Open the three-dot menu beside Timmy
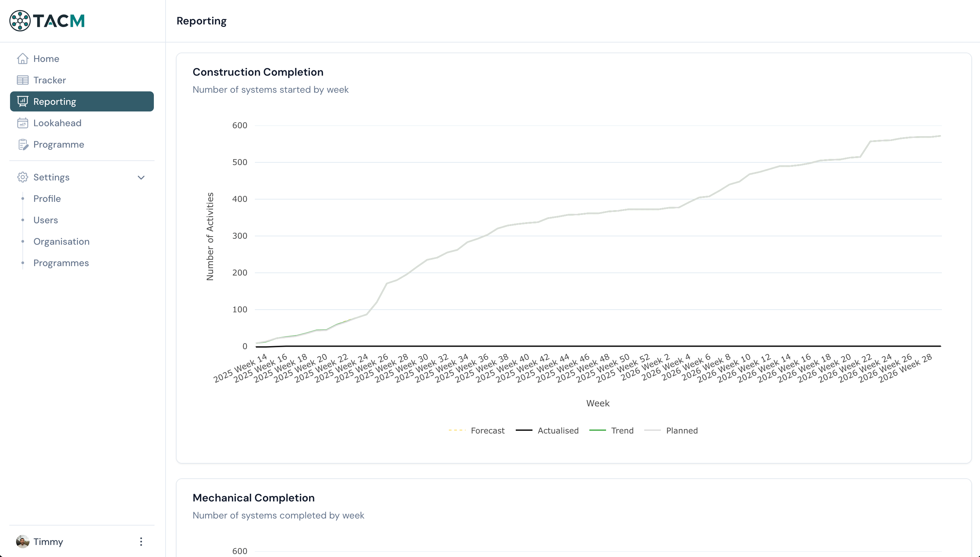The image size is (980, 557). click(x=141, y=541)
